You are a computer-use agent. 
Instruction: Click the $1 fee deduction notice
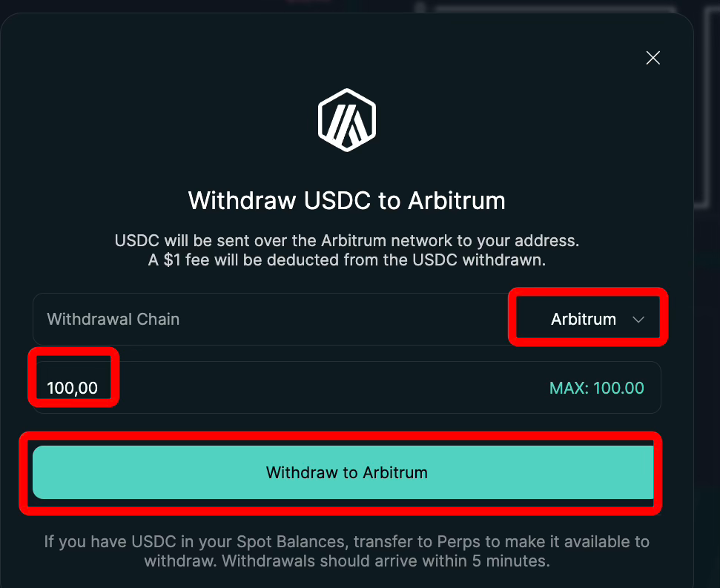tap(347, 260)
